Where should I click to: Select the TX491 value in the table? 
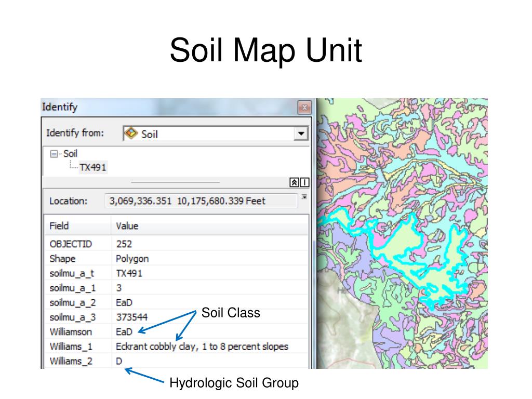pyautogui.click(x=129, y=273)
